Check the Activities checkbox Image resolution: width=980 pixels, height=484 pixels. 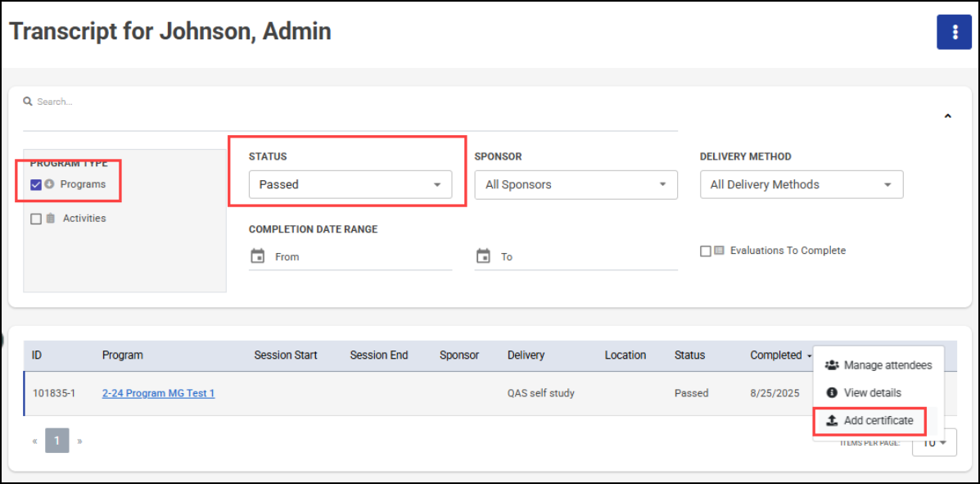point(35,219)
